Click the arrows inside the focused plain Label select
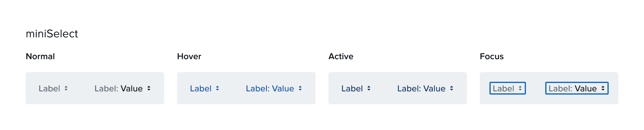The height and width of the screenshot is (130, 644). 520,88
